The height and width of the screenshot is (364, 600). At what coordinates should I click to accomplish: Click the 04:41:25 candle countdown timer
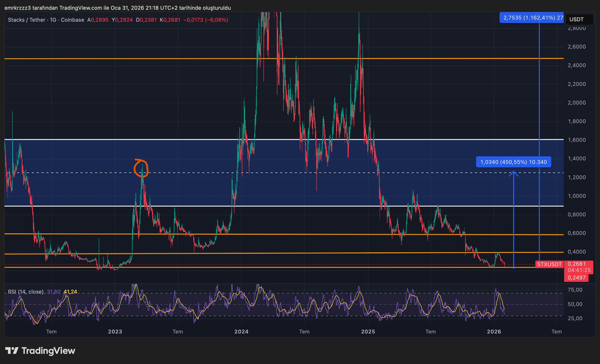[579, 270]
